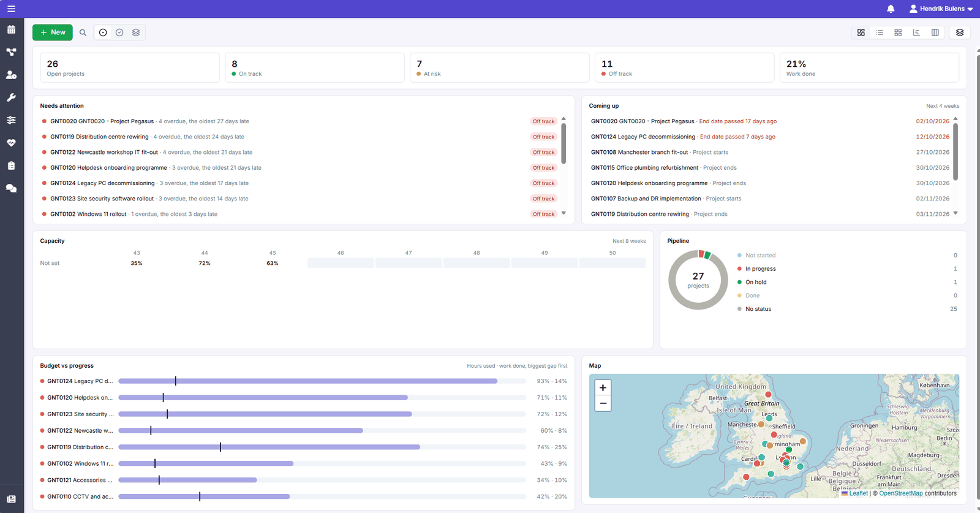Click the GNT0110 CCTV budget progress bar

tap(322, 496)
